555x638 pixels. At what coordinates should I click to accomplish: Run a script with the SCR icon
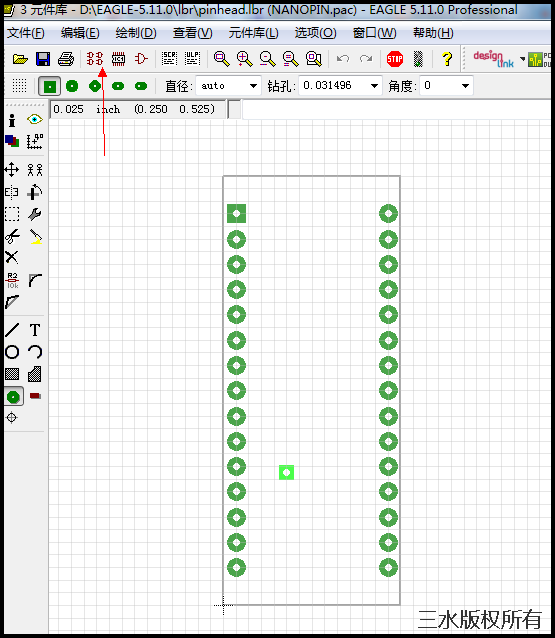(x=169, y=59)
